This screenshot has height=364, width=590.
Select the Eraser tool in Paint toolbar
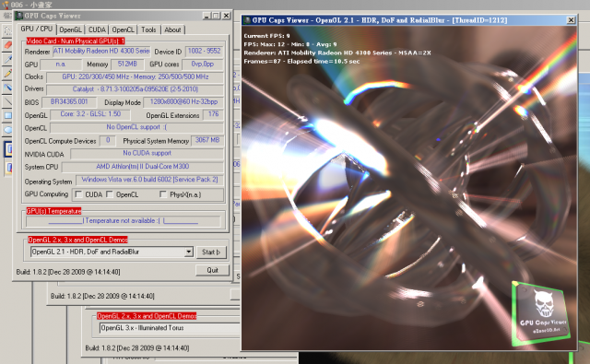[x=7, y=45]
